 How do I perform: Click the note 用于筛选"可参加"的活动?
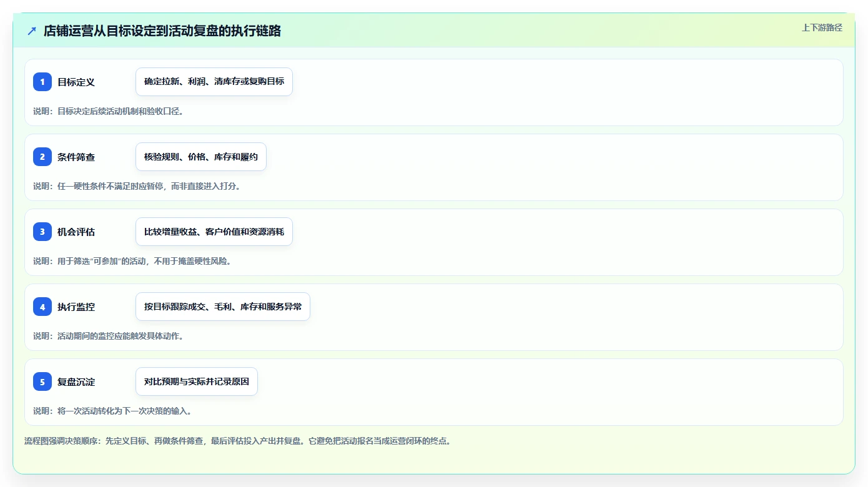[132, 261]
